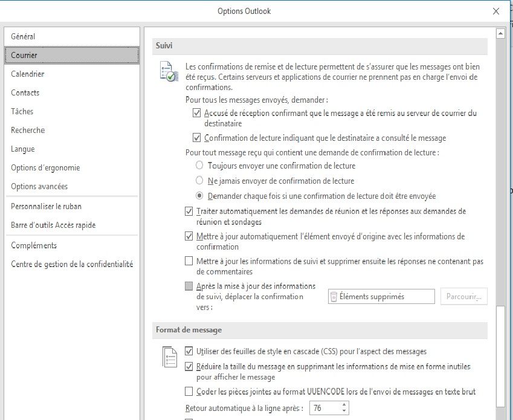Click the Éléments supprimés folder field
Viewport: 513px width, 420px height.
381,296
